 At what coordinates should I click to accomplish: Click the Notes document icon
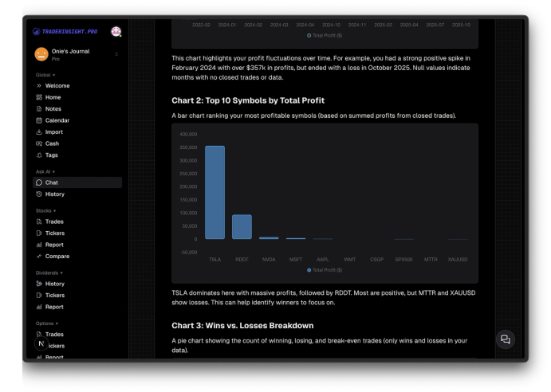click(x=39, y=109)
